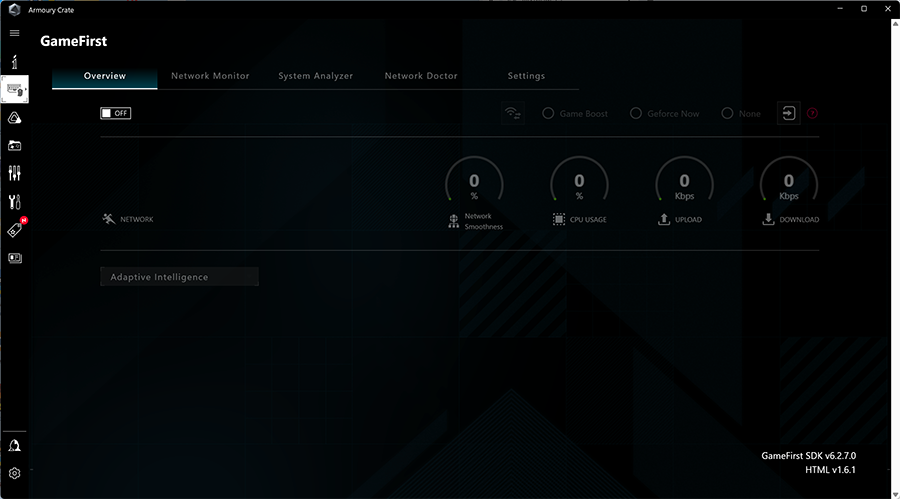Click the GameFirst page title
Image resolution: width=900 pixels, height=499 pixels.
point(73,41)
